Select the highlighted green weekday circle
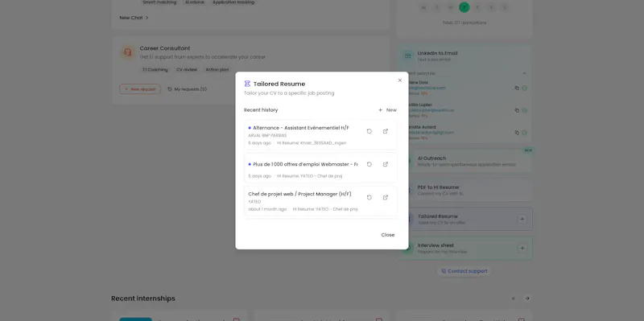Viewport: 644px width, 321px height. (464, 7)
